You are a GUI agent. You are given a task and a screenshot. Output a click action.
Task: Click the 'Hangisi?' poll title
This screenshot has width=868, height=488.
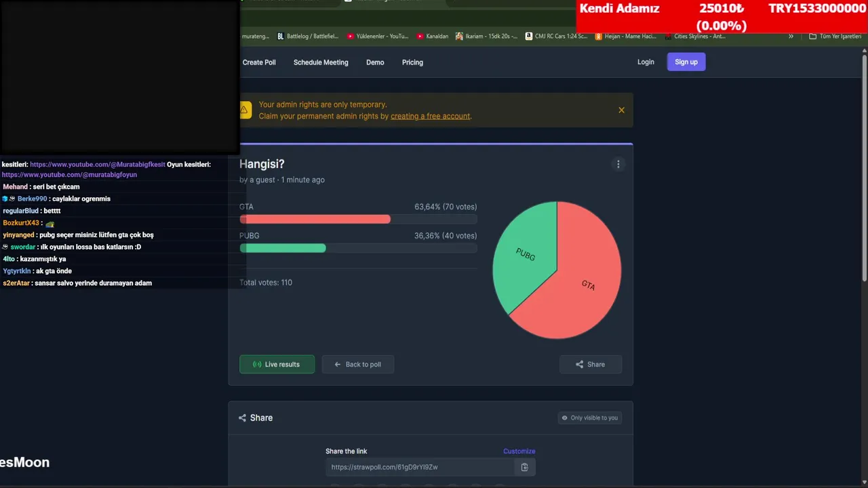(x=262, y=164)
